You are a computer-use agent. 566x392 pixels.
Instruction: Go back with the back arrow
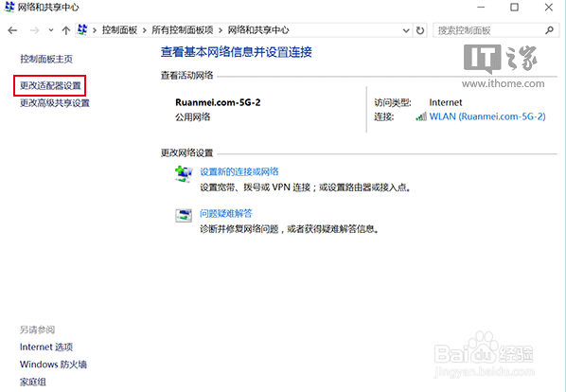(x=12, y=30)
